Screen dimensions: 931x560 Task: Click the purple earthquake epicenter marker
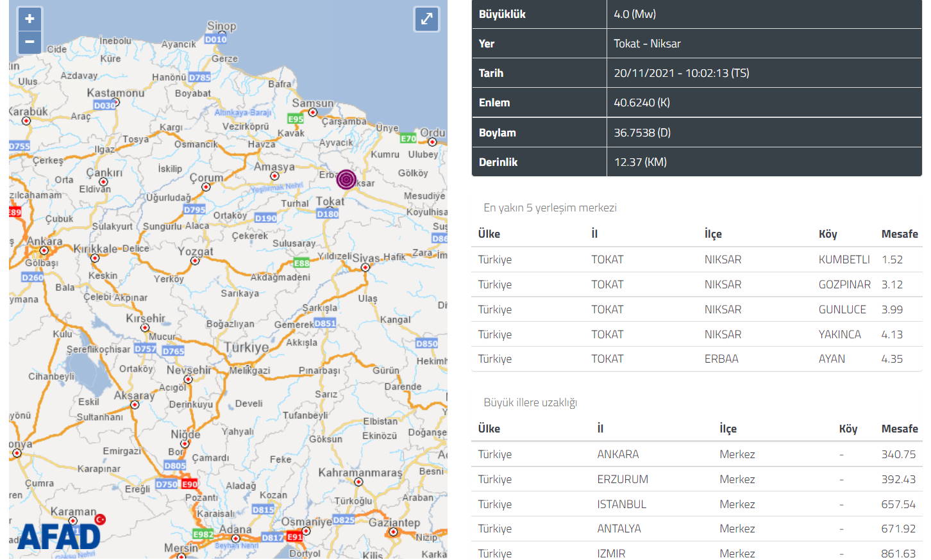[x=346, y=179]
